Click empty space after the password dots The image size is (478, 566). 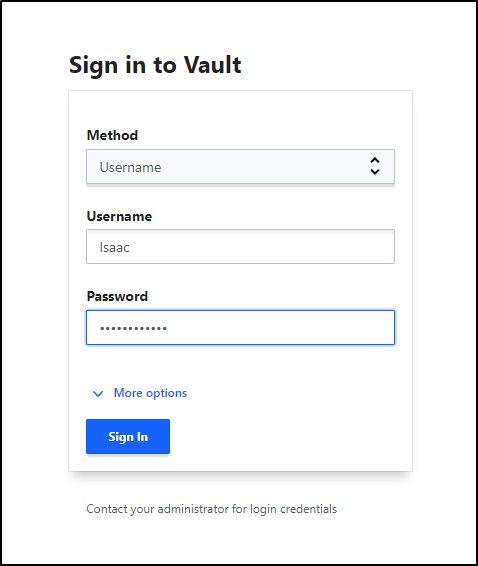coord(278,328)
